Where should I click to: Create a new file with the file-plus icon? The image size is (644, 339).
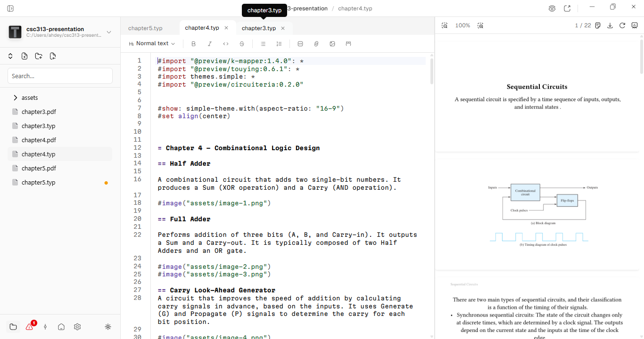[x=25, y=56]
